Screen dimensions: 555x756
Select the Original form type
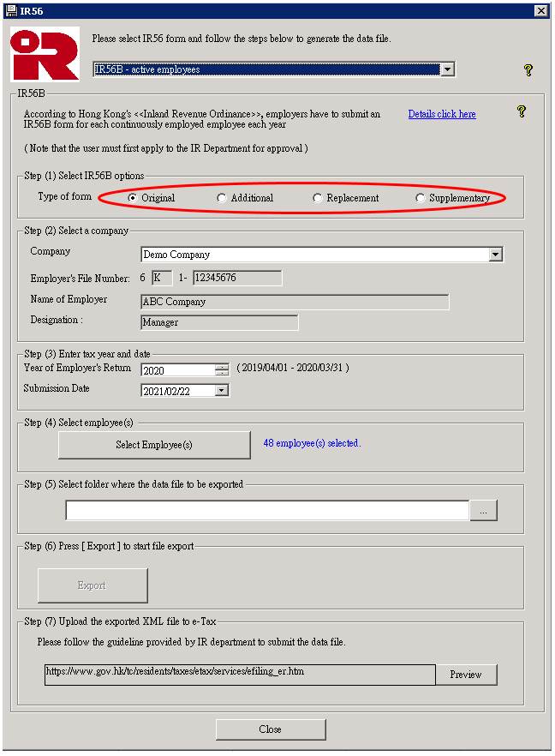[133, 198]
